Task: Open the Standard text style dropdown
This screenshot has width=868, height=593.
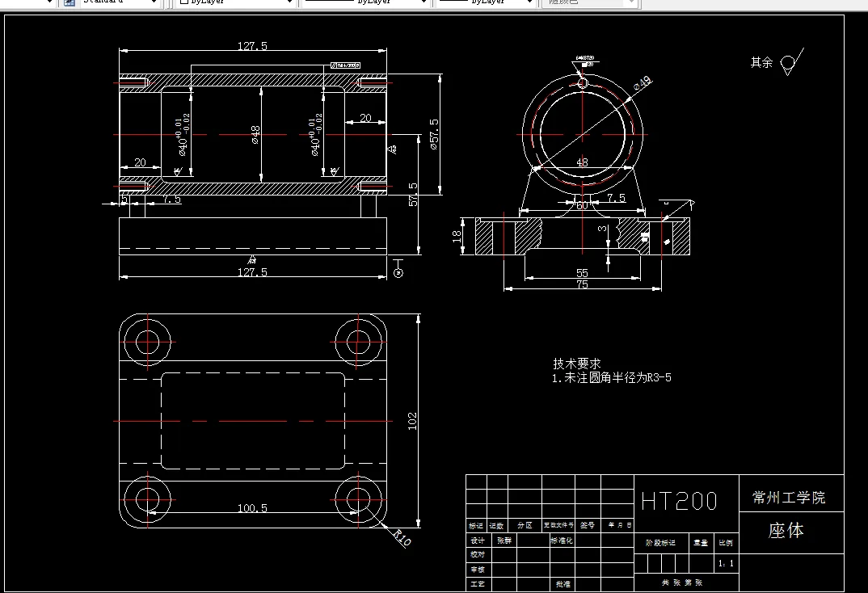Action: point(154,3)
